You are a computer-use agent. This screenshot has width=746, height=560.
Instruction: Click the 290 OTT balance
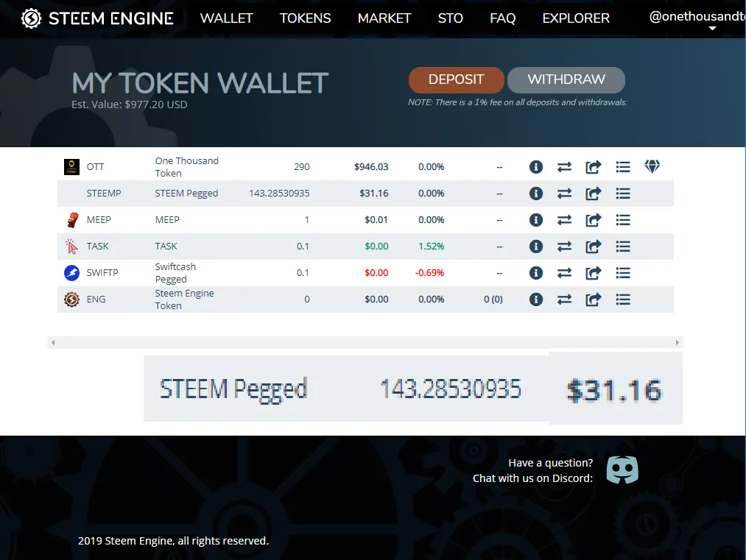(x=302, y=167)
